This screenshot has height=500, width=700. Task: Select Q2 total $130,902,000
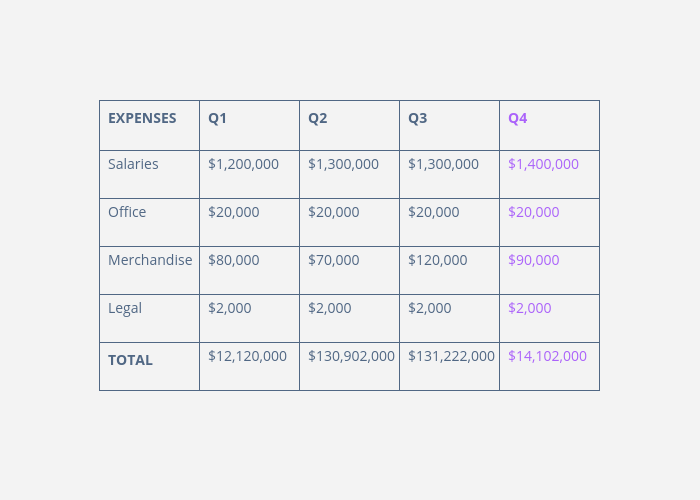coord(351,356)
